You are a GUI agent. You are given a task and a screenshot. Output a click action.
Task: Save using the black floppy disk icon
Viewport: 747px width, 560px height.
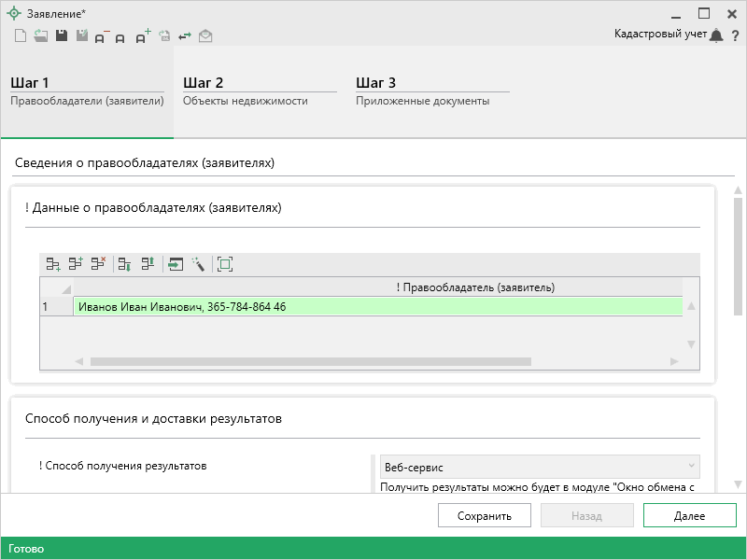tap(61, 36)
